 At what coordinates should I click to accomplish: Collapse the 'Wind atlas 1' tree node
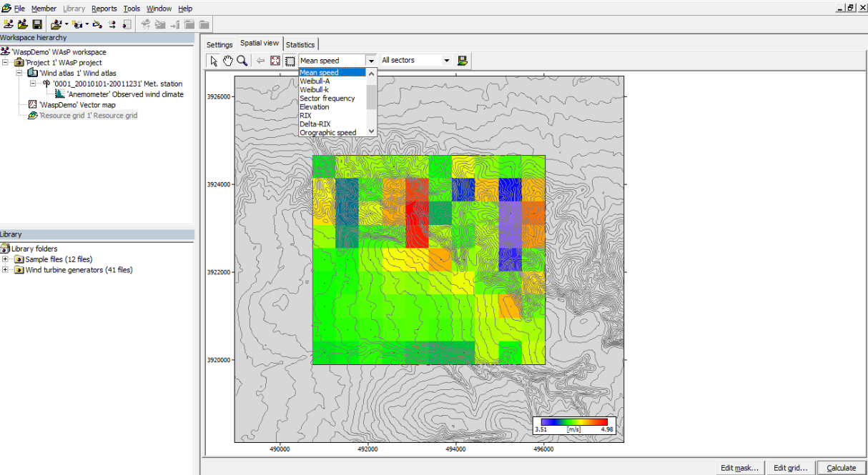19,73
